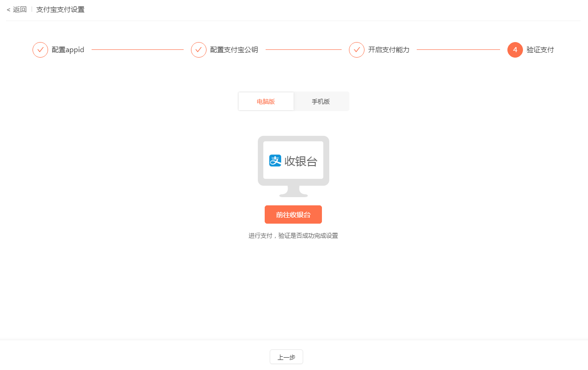The image size is (588, 370).
Task: Select the 电脑版 tab
Action: tap(266, 102)
